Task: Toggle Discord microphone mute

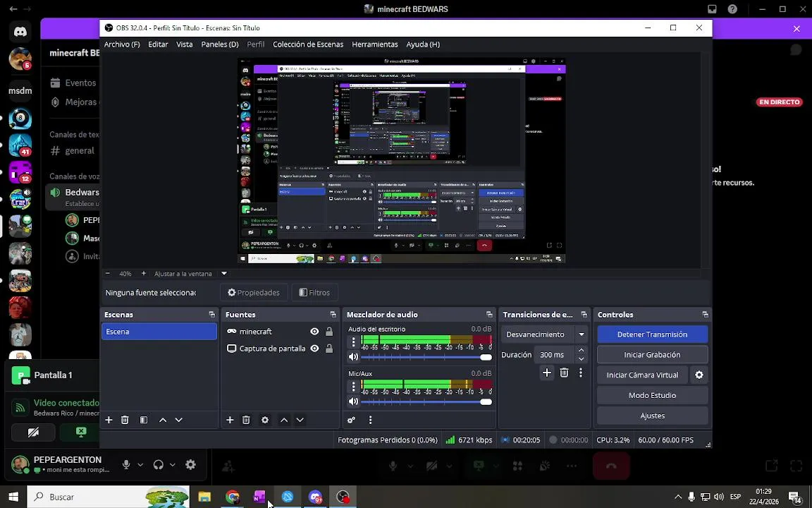Action: click(126, 464)
